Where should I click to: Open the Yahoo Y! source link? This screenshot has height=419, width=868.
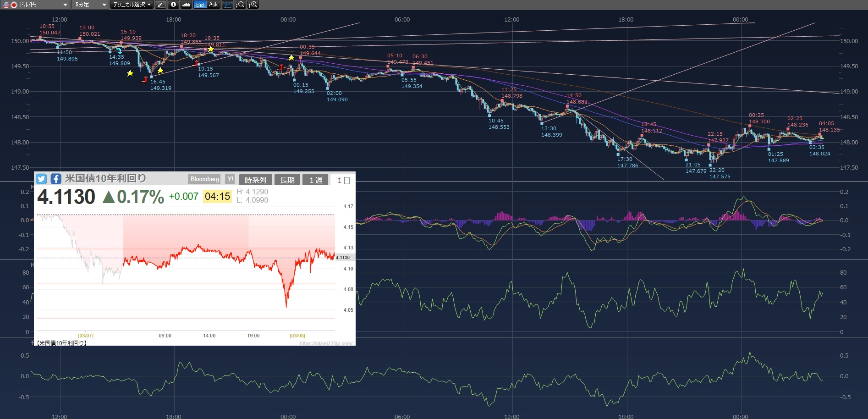pyautogui.click(x=230, y=179)
